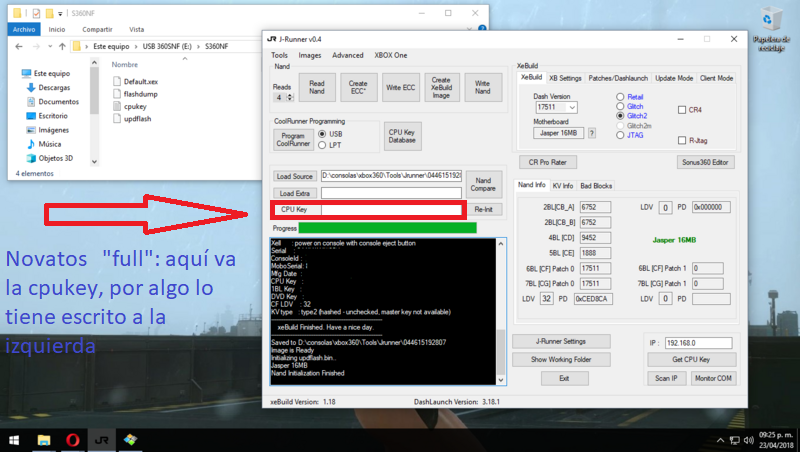
Task: Click the progress bar
Action: pyautogui.click(x=388, y=228)
